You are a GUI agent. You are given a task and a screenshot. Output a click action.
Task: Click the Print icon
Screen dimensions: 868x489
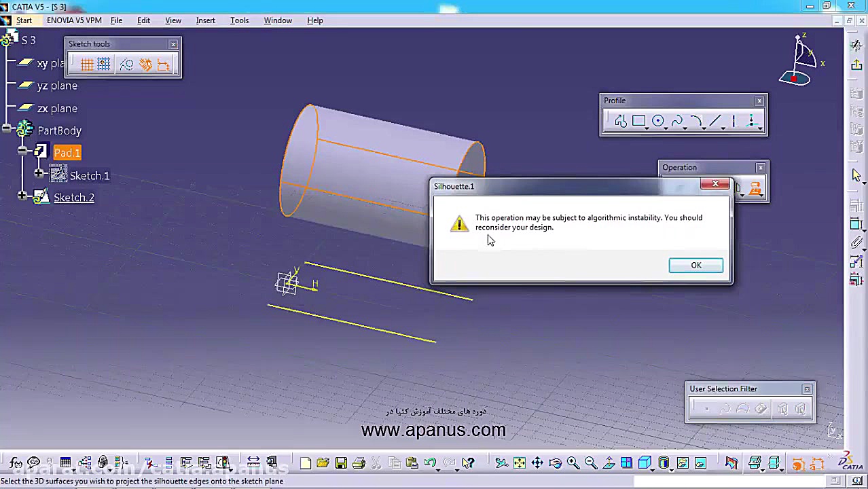tap(359, 463)
